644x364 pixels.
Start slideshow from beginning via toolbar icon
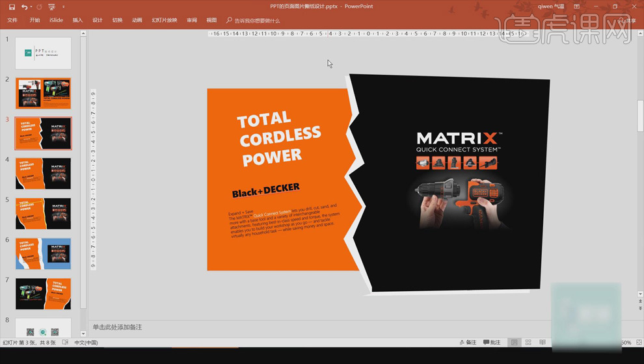point(51,7)
